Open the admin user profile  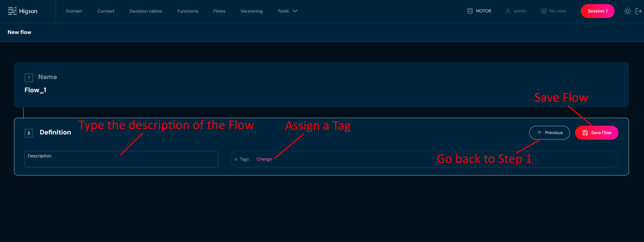pos(516,11)
